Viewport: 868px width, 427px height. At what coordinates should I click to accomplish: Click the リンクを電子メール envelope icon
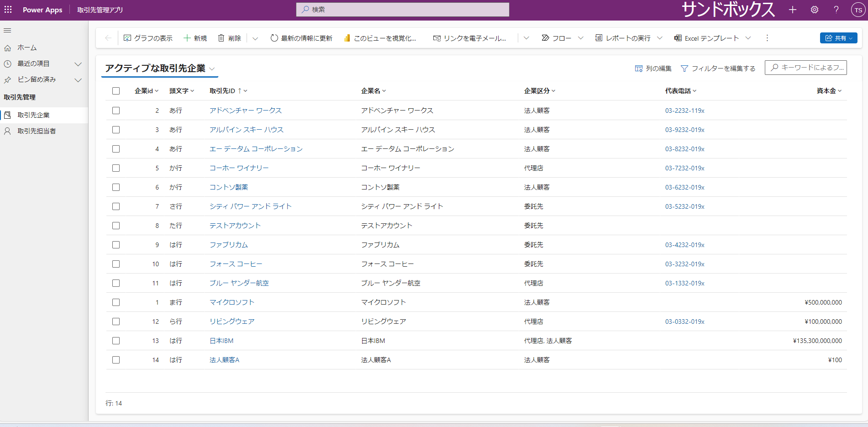point(437,38)
